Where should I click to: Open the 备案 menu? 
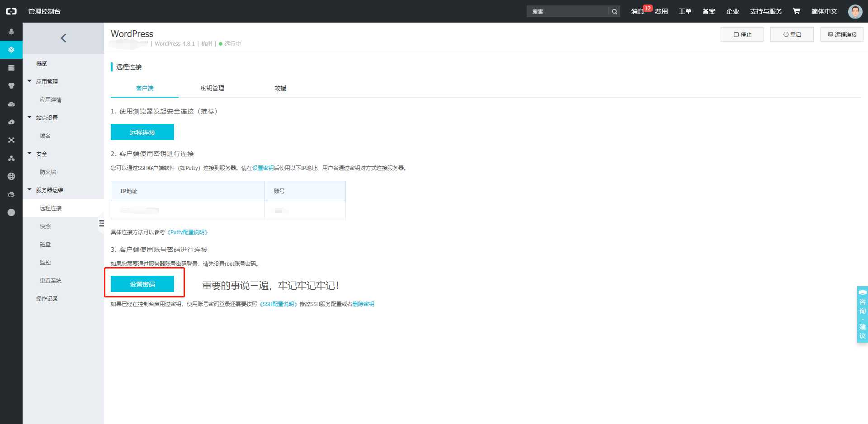click(x=709, y=11)
